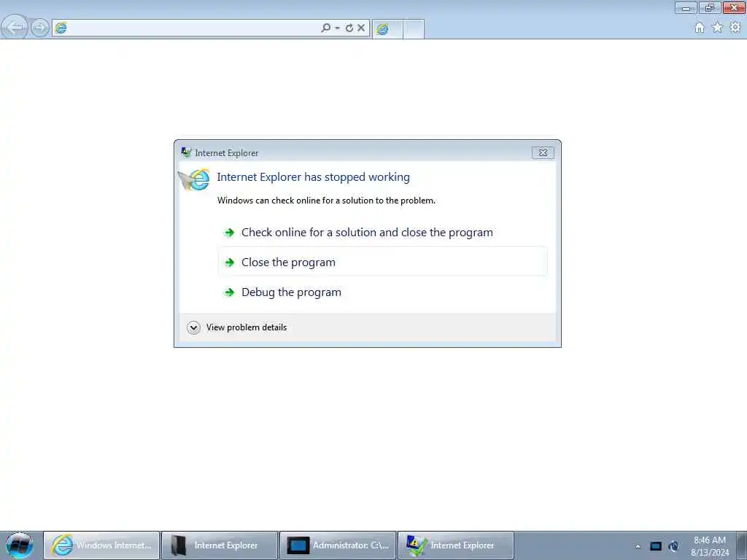Click the Show desktop strip at taskbar end
Image resolution: width=747 pixels, height=560 pixels.
[x=741, y=546]
